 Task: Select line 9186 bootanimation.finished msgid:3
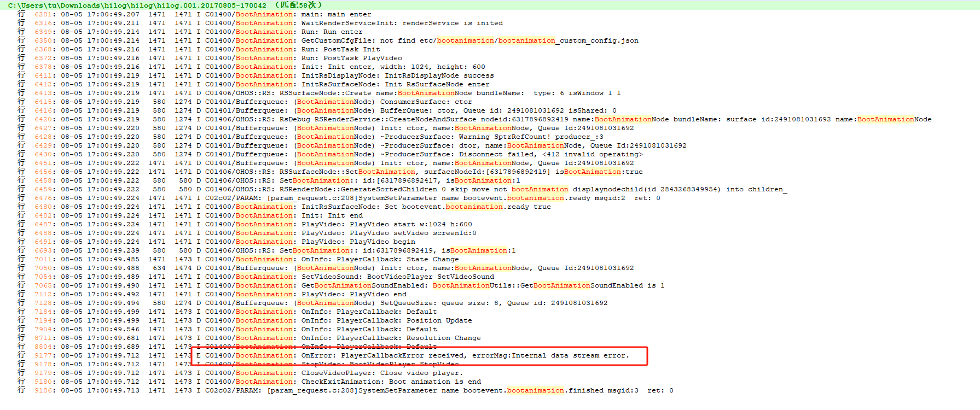[x=345, y=390]
